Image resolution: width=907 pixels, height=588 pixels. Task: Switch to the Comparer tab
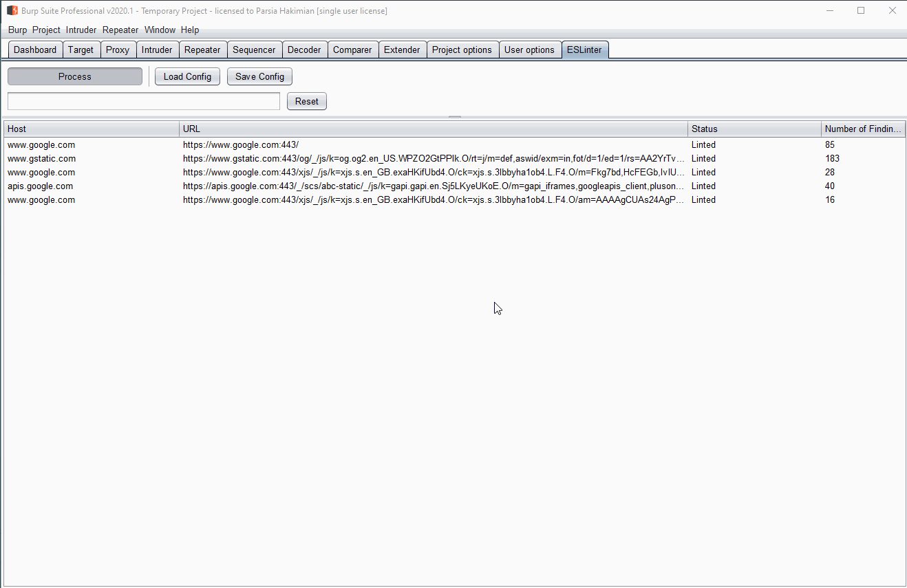352,50
